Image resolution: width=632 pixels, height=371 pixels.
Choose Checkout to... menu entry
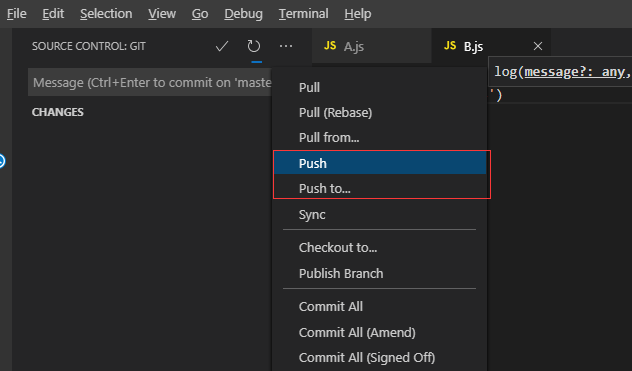(x=380, y=248)
